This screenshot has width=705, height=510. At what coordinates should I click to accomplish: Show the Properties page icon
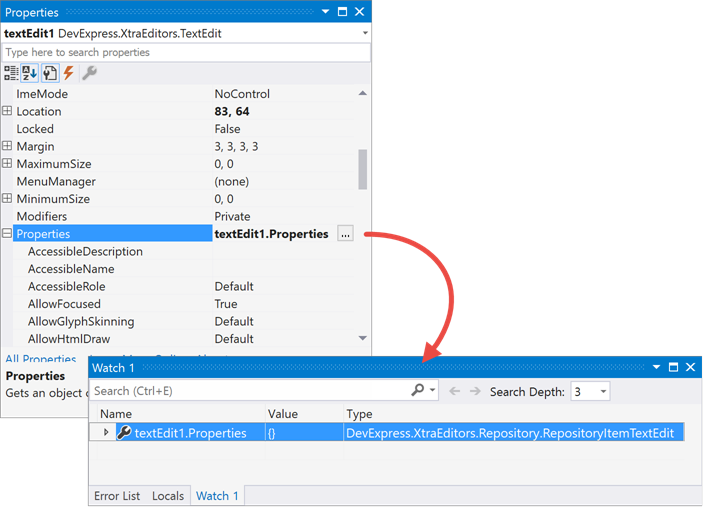(x=50, y=73)
